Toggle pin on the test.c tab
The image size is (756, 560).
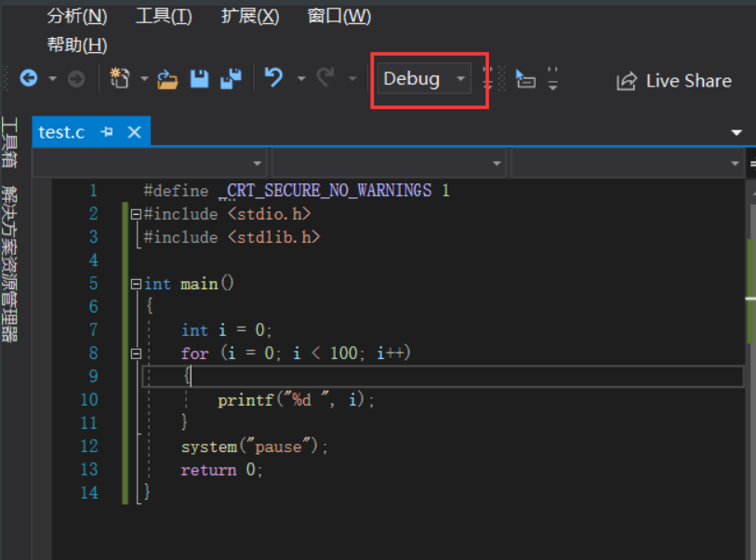click(x=107, y=132)
